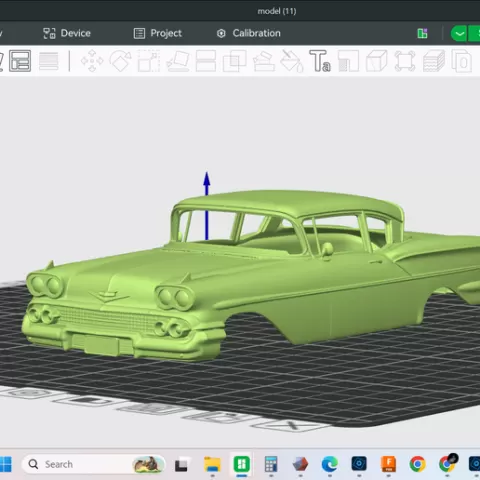Select the Rotate tool
The image size is (480, 480).
point(121,61)
